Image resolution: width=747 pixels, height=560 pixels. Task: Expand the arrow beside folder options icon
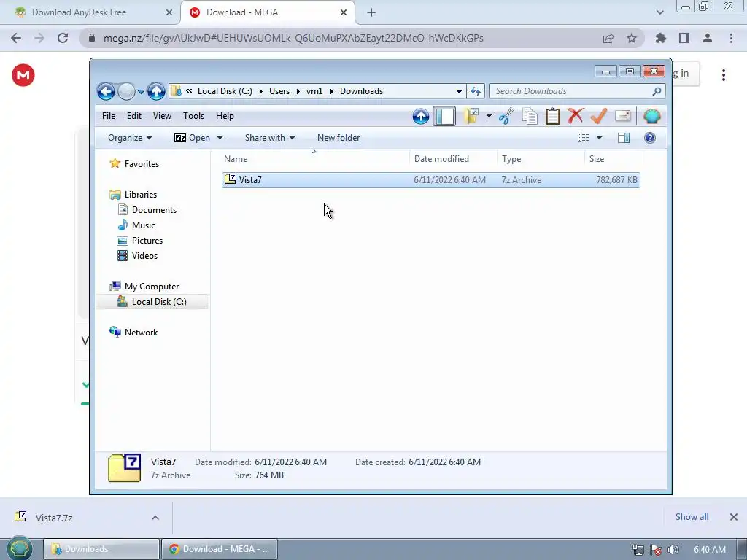(489, 116)
